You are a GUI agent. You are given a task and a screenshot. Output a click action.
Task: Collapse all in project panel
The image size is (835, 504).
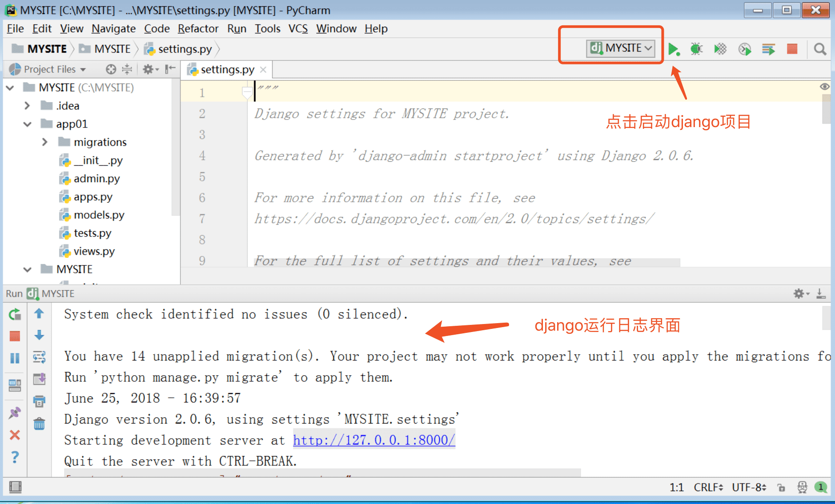(x=127, y=69)
